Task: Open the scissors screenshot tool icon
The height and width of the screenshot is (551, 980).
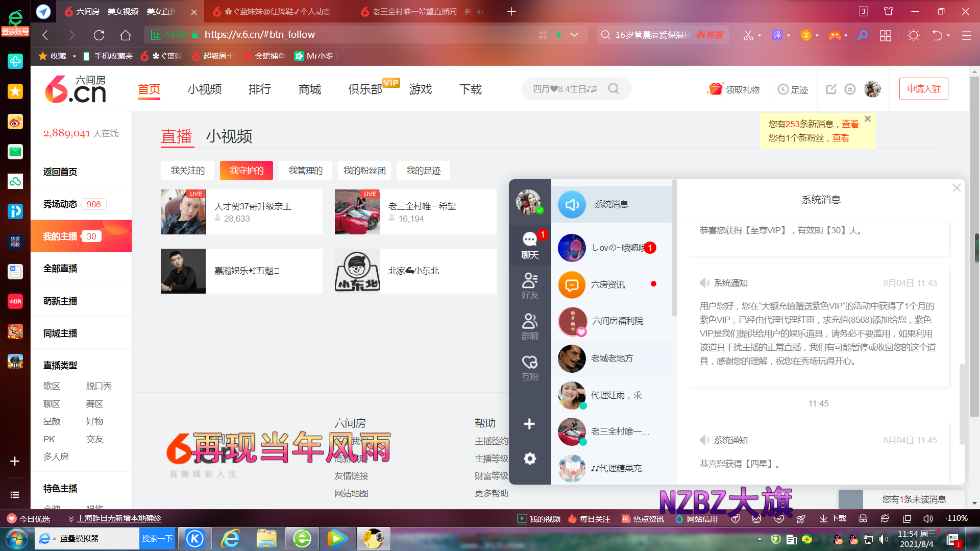Action: [x=748, y=35]
